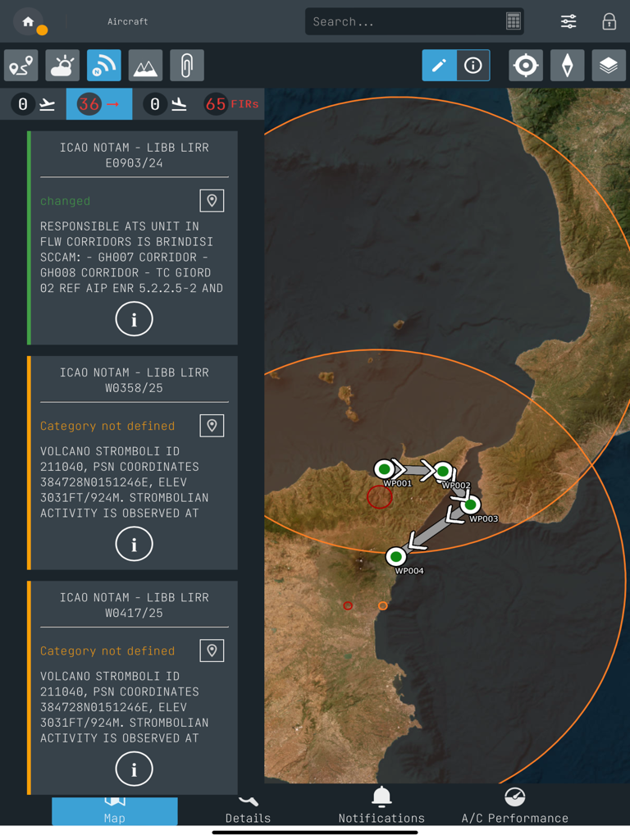Expand info for NOTAM W0417/25

[134, 769]
